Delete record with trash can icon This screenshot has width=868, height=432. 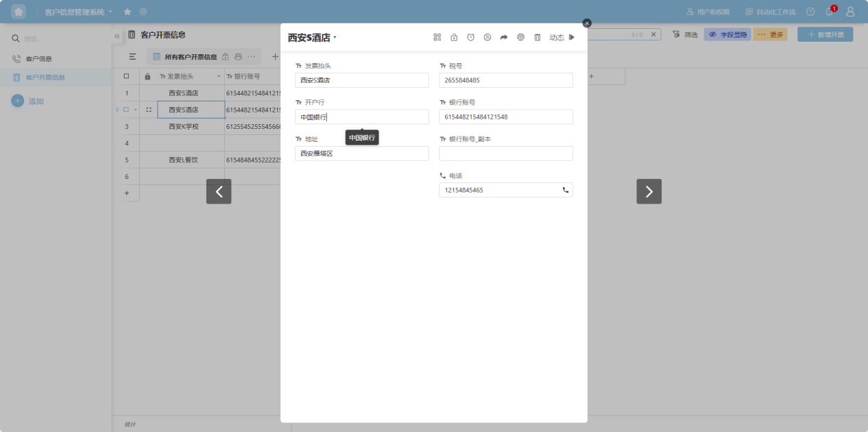(x=538, y=37)
